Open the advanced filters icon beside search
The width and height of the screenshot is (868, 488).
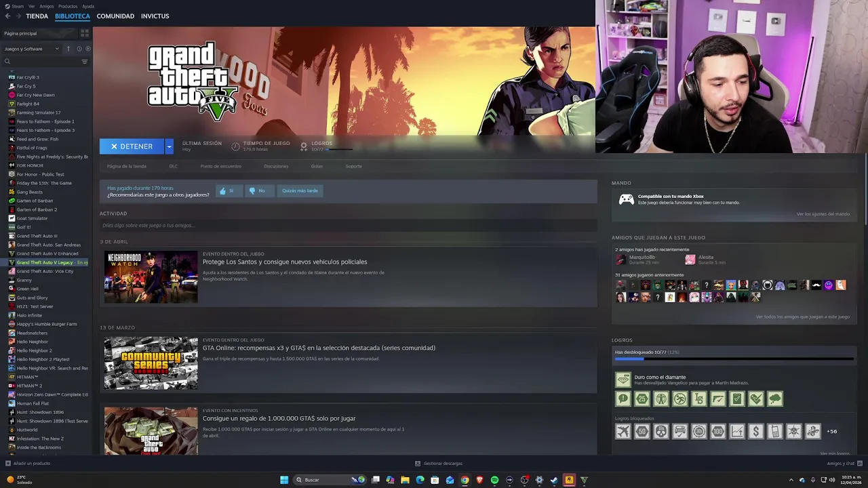(85, 62)
